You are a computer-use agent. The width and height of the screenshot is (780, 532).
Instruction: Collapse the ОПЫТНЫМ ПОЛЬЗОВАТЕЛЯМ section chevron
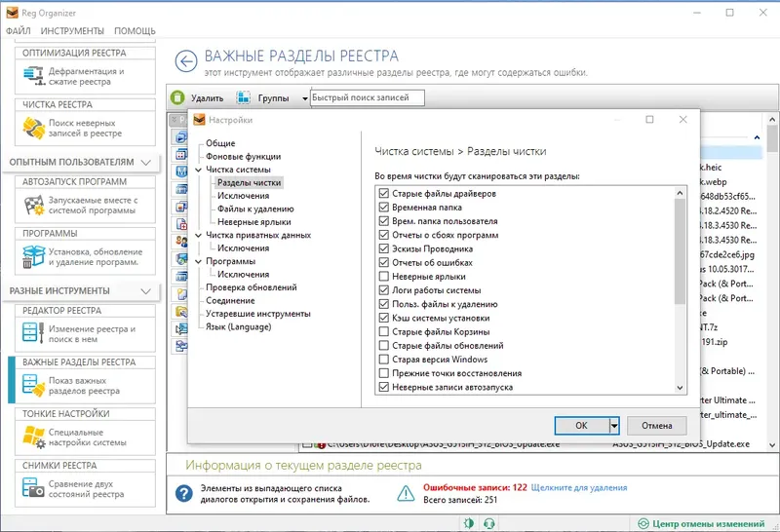pyautogui.click(x=145, y=162)
